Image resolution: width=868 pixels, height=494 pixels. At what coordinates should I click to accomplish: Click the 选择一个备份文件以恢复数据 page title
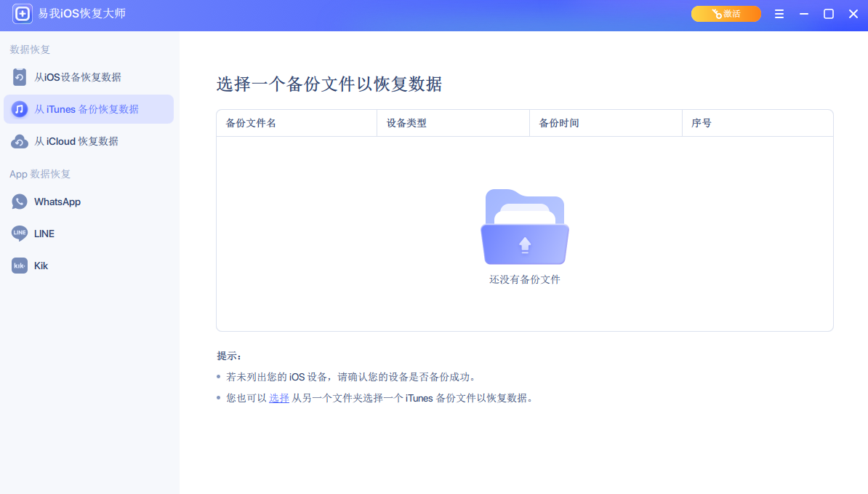coord(329,84)
